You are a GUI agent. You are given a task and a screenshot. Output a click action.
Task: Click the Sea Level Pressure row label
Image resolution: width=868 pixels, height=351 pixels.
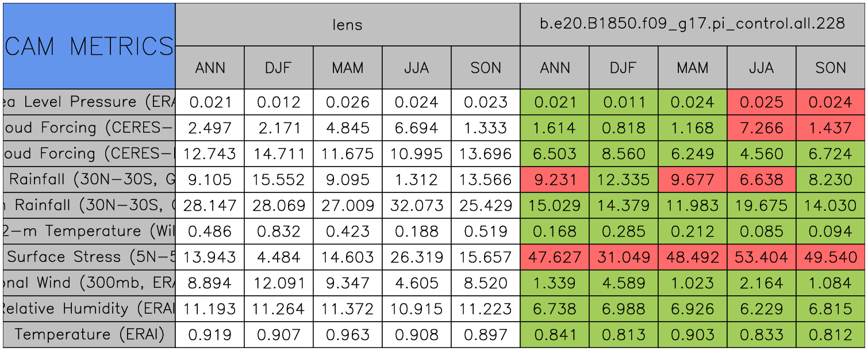(89, 102)
